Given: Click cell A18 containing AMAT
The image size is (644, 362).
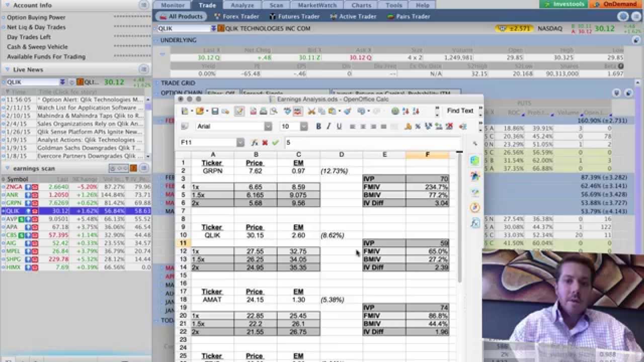Looking at the screenshot, I should click(212, 300).
